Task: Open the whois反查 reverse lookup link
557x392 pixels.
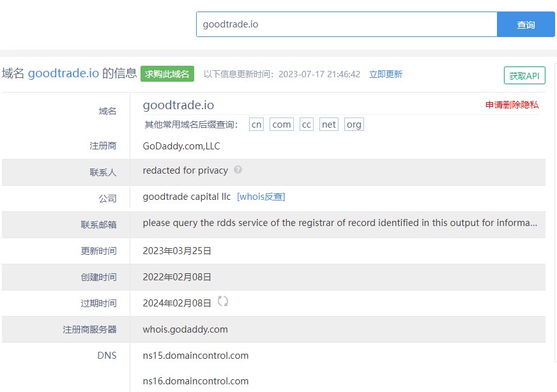Action: click(x=261, y=197)
